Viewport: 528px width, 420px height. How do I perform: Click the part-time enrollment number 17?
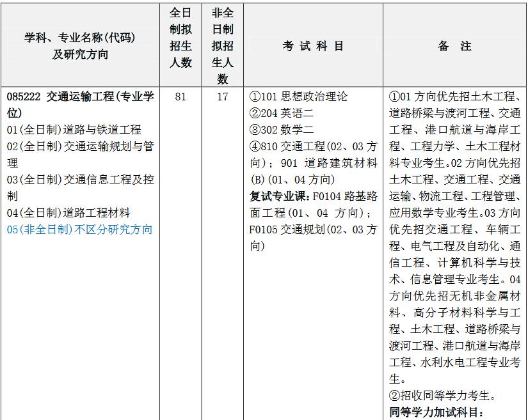(x=222, y=97)
